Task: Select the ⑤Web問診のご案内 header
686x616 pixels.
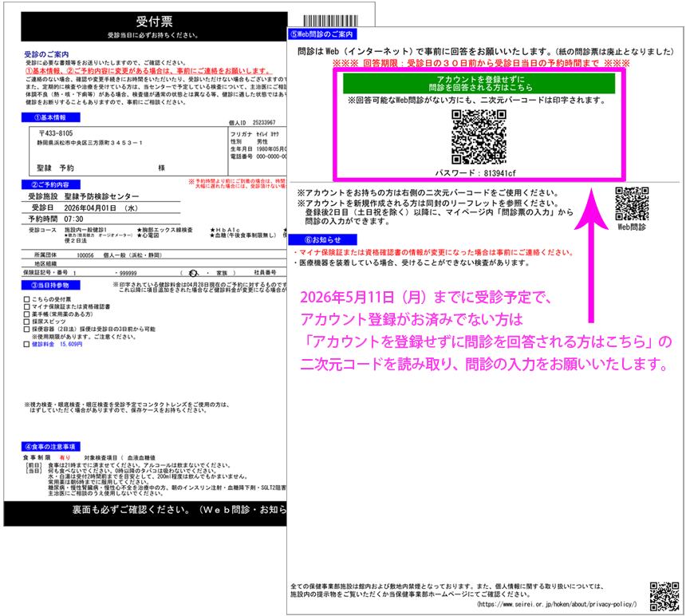Action: pos(322,34)
